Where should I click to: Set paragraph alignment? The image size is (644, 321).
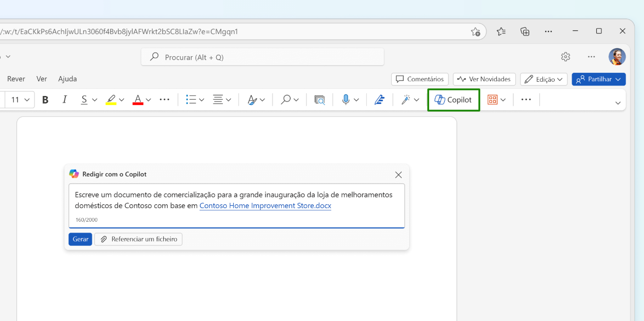(218, 100)
